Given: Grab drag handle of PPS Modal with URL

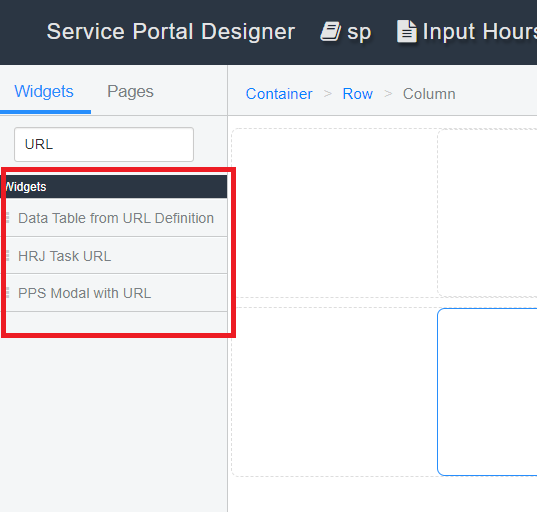Looking at the screenshot, I should click(x=8, y=293).
